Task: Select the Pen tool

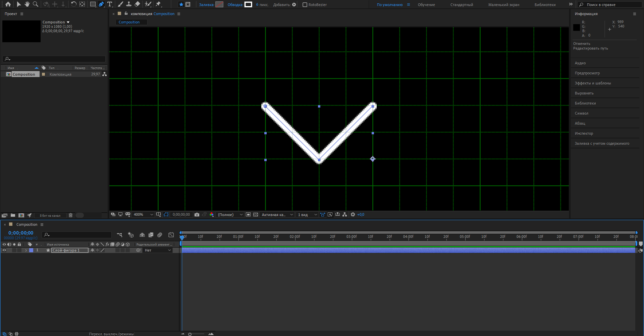Action: click(x=101, y=4)
